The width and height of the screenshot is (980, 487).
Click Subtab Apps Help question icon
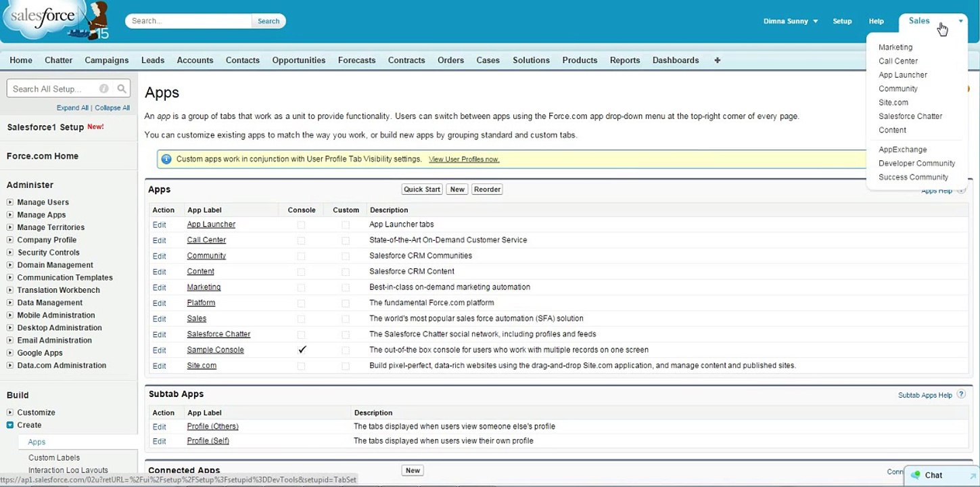962,395
